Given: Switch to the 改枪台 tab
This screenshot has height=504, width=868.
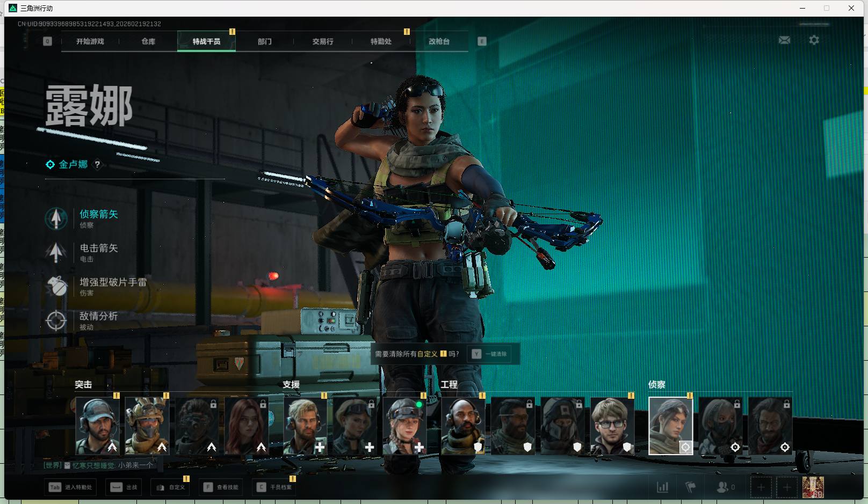Looking at the screenshot, I should [x=439, y=41].
